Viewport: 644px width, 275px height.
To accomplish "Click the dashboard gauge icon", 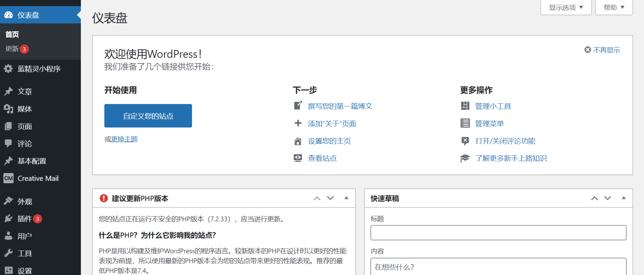I will click(x=9, y=15).
